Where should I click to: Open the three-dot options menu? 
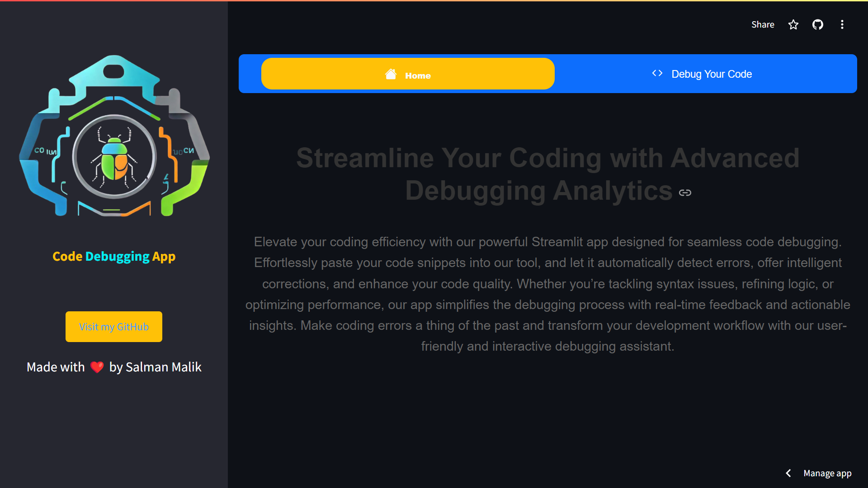click(842, 25)
